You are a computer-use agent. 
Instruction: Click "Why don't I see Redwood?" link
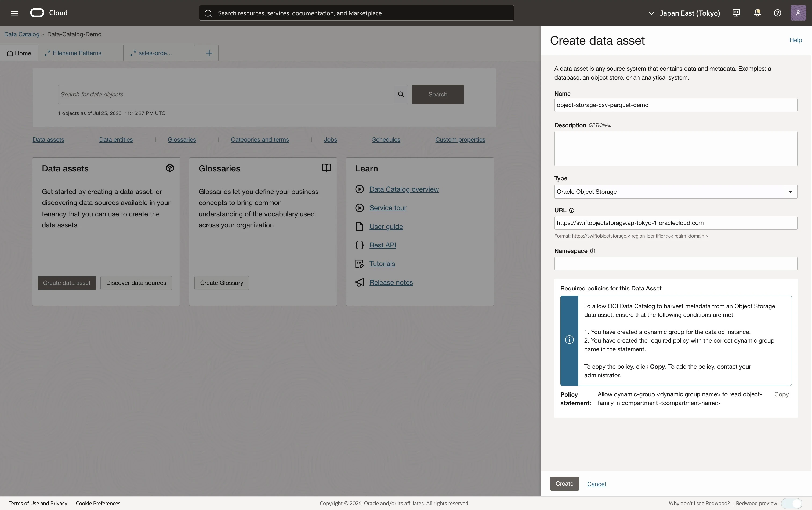(699, 503)
